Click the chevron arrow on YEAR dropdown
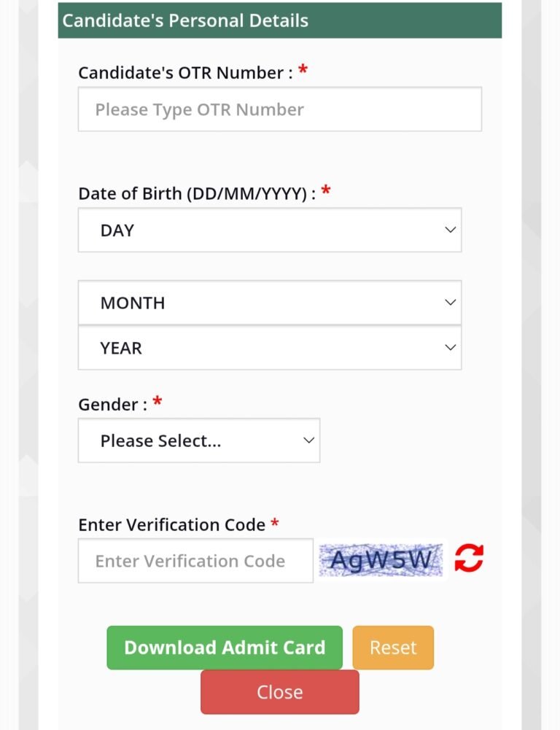This screenshot has width=560, height=730. (x=450, y=348)
